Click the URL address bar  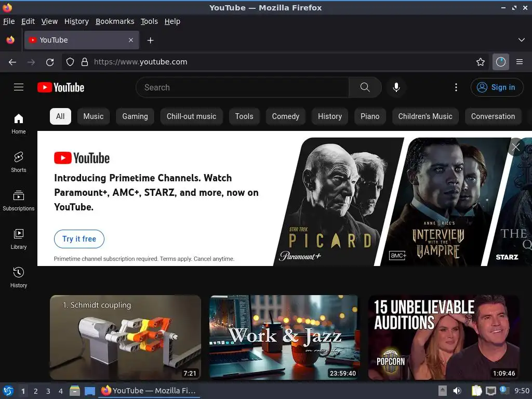(274, 62)
